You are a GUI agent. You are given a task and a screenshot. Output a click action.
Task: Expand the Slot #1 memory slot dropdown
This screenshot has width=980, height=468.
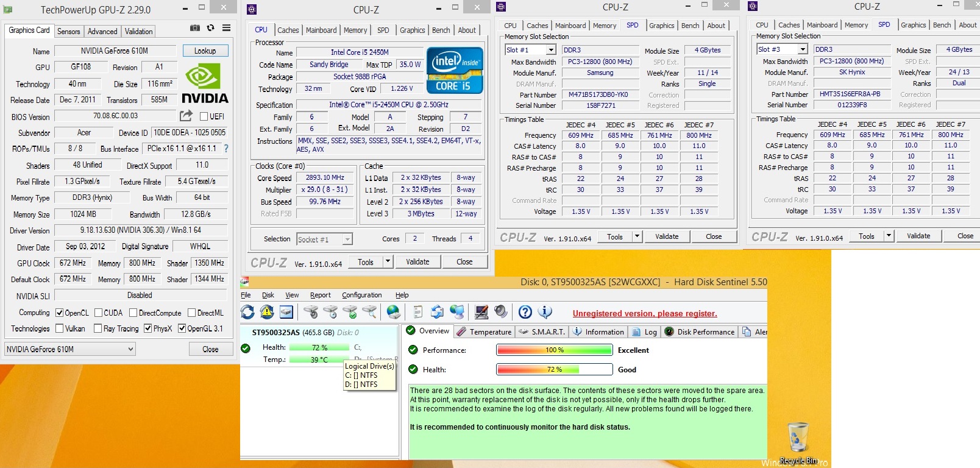point(551,50)
